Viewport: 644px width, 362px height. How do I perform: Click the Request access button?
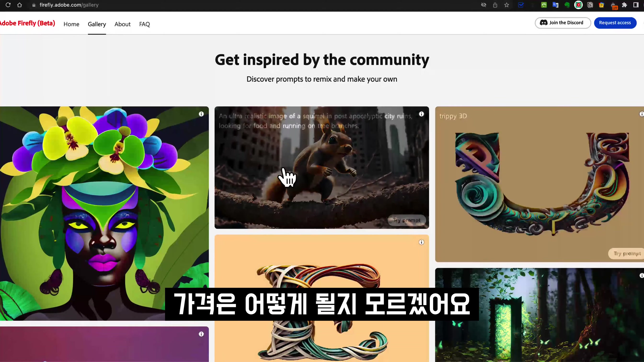615,23
